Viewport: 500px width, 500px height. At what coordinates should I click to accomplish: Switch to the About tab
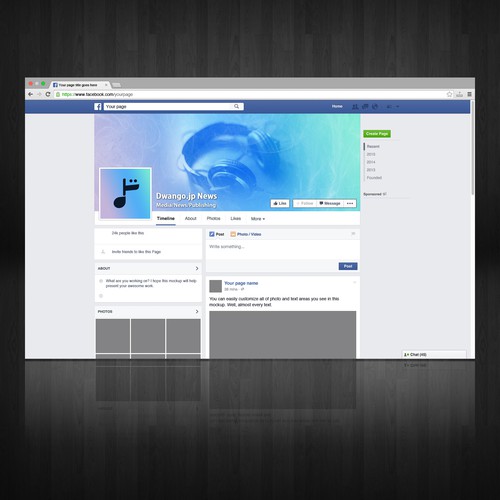click(191, 219)
